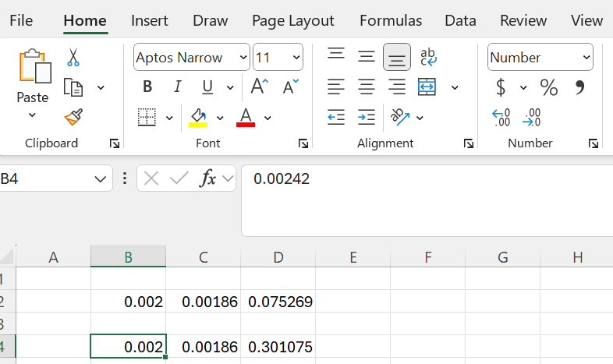Image resolution: width=613 pixels, height=364 pixels.
Task: Open the Name Box B4 dropdown
Action: point(100,178)
